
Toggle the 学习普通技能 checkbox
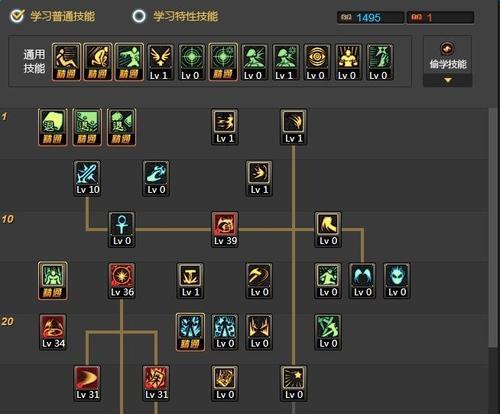click(17, 16)
